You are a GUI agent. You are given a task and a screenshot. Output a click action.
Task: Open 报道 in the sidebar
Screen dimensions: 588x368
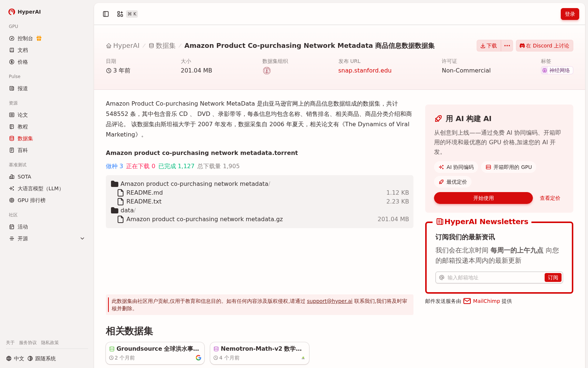(x=47, y=88)
